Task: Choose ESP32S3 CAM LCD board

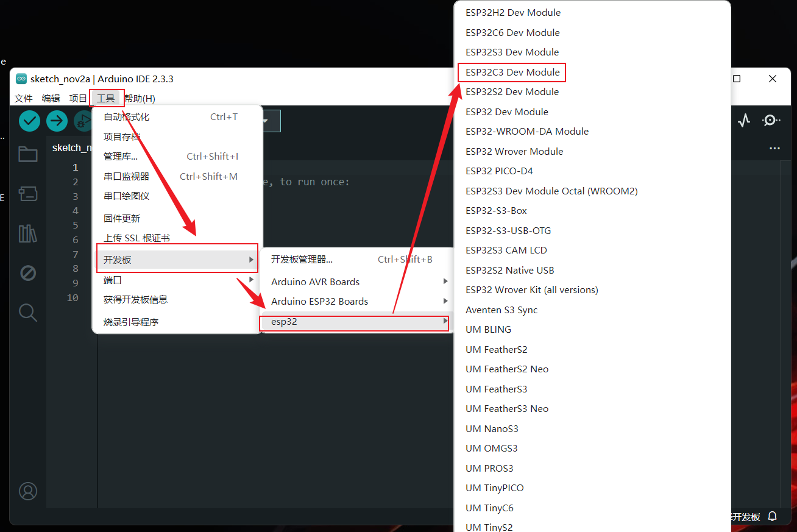Action: [506, 250]
